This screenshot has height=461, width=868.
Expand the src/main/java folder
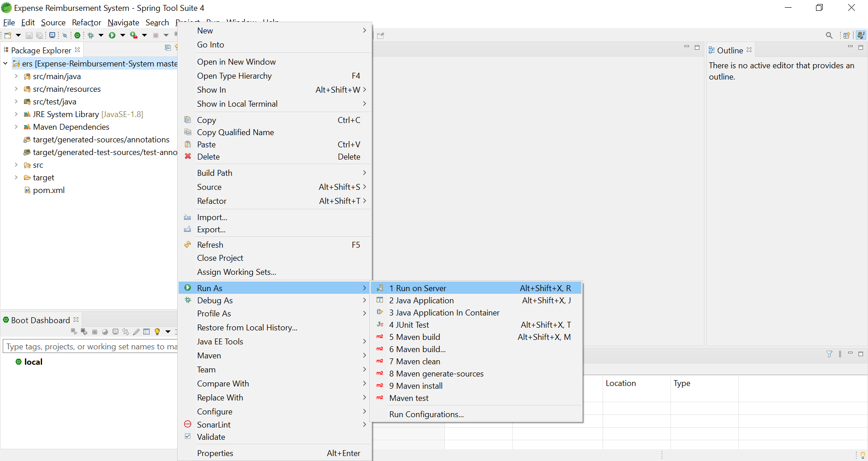(x=16, y=76)
